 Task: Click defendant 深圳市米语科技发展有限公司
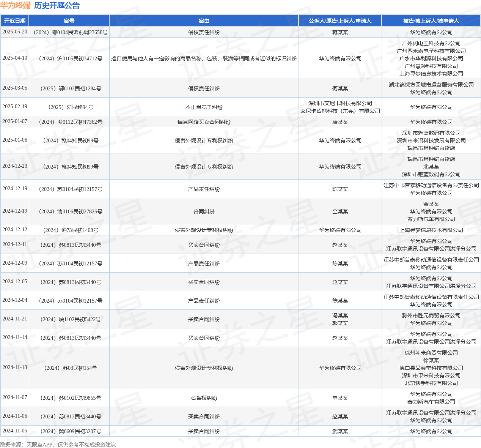click(431, 140)
